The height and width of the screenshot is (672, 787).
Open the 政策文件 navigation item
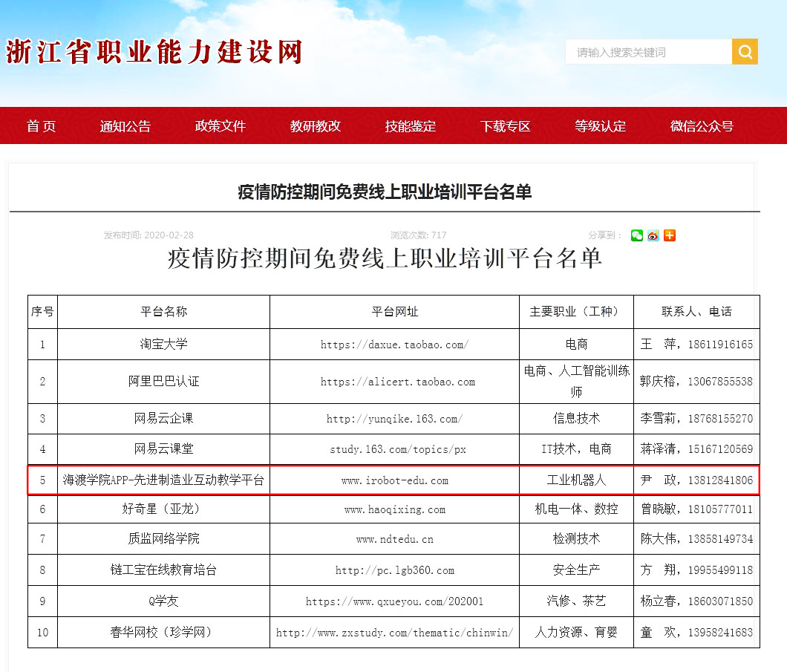tap(221, 126)
